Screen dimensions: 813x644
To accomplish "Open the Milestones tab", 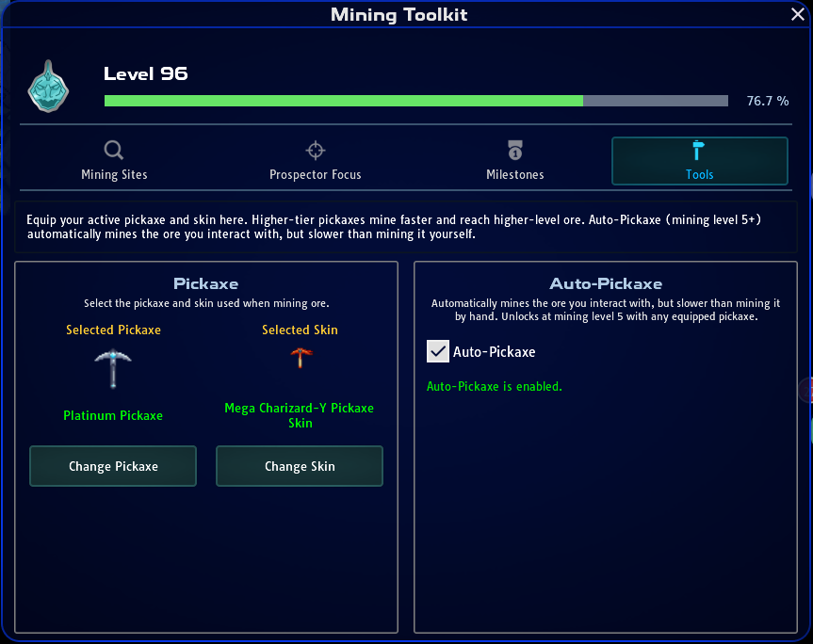I will click(x=515, y=161).
